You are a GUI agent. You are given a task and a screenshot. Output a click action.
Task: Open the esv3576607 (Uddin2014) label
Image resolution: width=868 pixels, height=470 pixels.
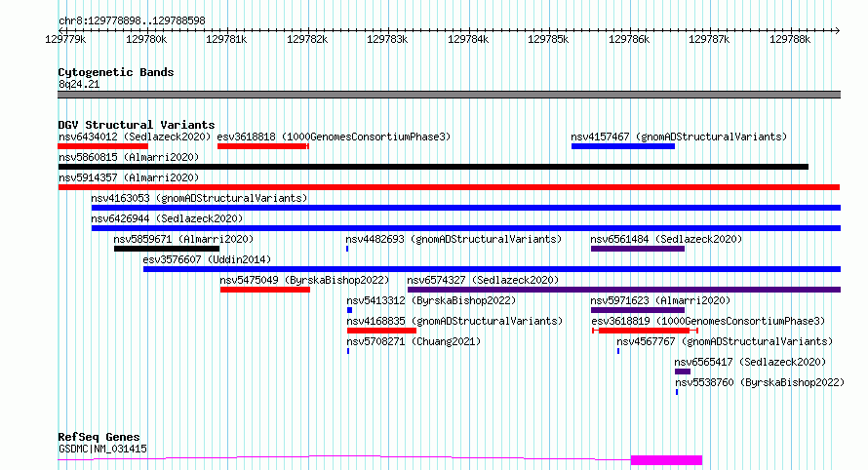pyautogui.click(x=207, y=259)
